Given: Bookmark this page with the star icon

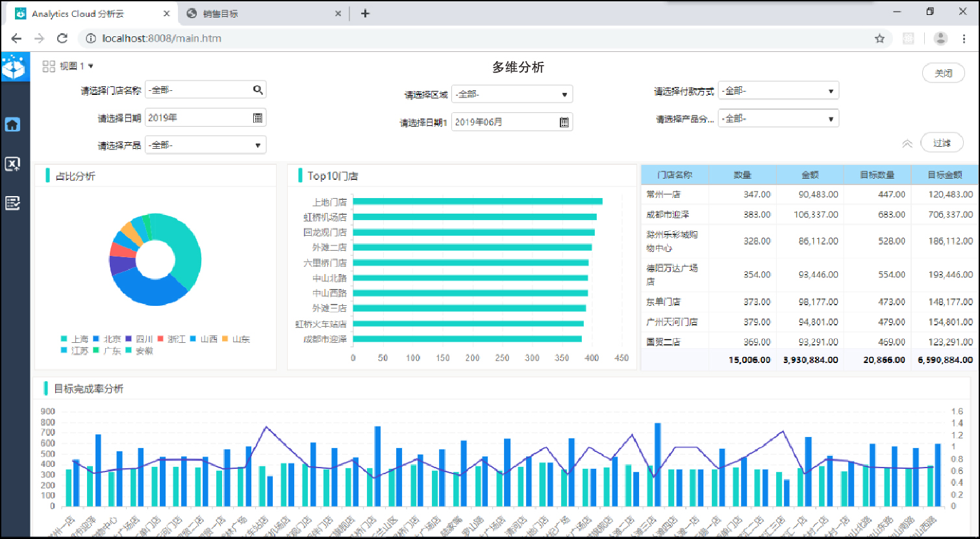Looking at the screenshot, I should (x=879, y=38).
